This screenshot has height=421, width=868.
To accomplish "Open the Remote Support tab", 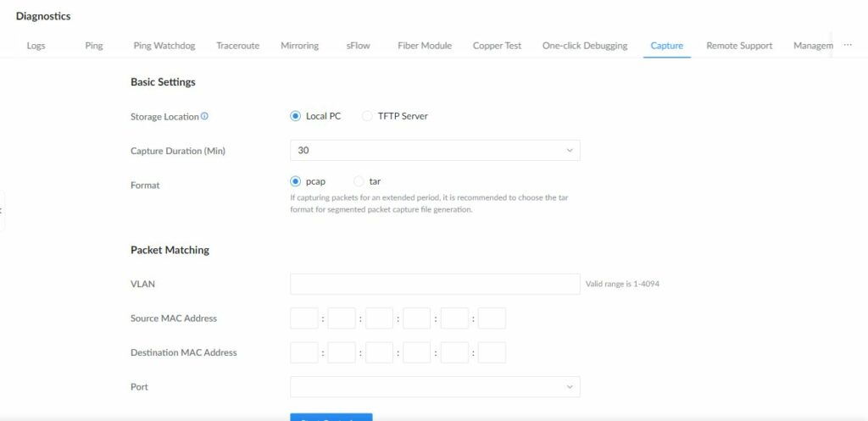I will click(739, 46).
